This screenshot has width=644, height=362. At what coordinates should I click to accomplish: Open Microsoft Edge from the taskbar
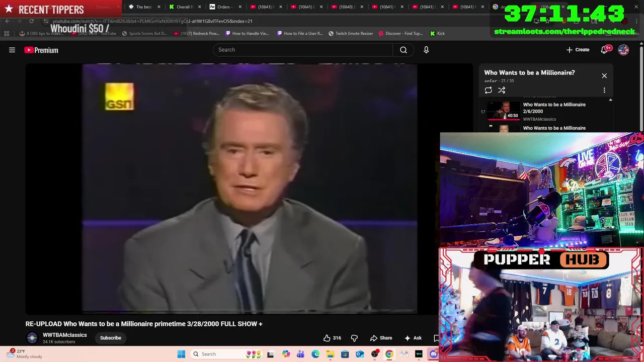point(315,354)
